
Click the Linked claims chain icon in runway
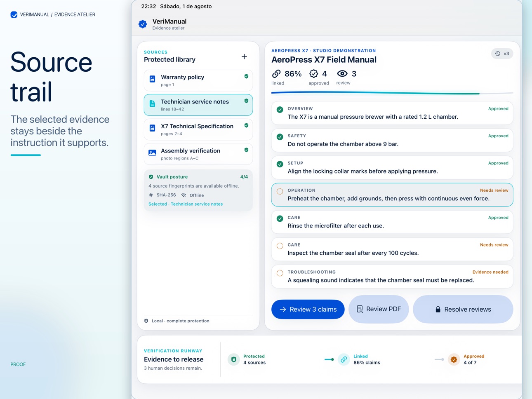click(x=344, y=359)
